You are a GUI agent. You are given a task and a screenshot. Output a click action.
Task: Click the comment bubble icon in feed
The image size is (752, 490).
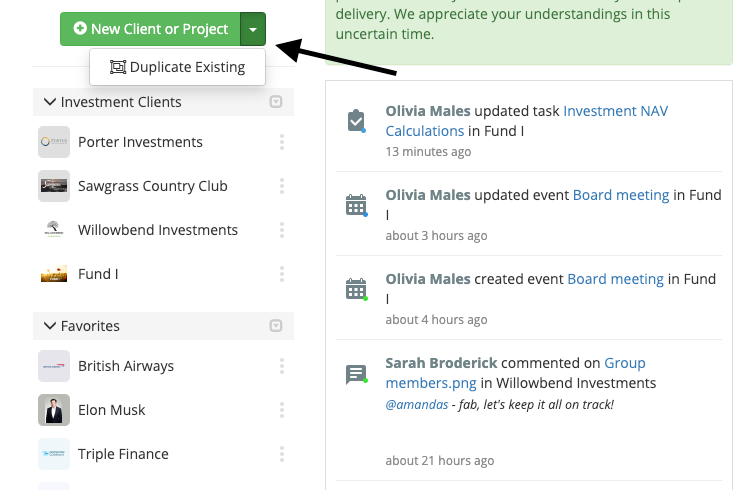[x=356, y=375]
